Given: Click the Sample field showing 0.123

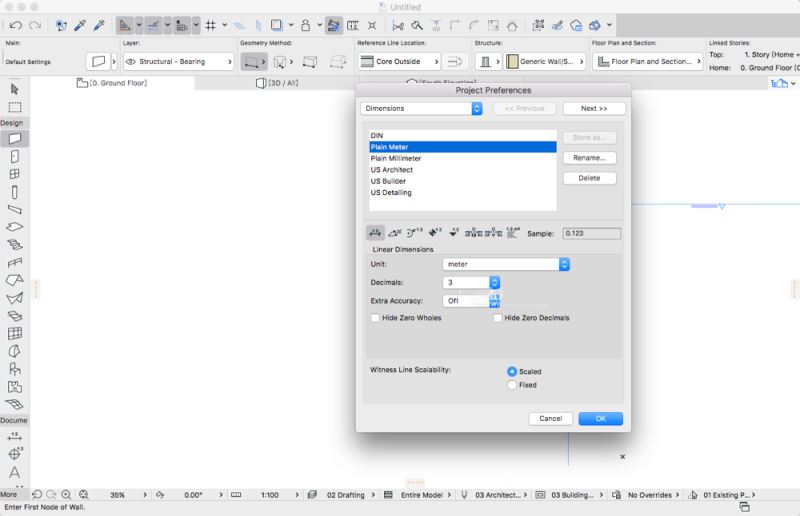Looking at the screenshot, I should coord(591,233).
